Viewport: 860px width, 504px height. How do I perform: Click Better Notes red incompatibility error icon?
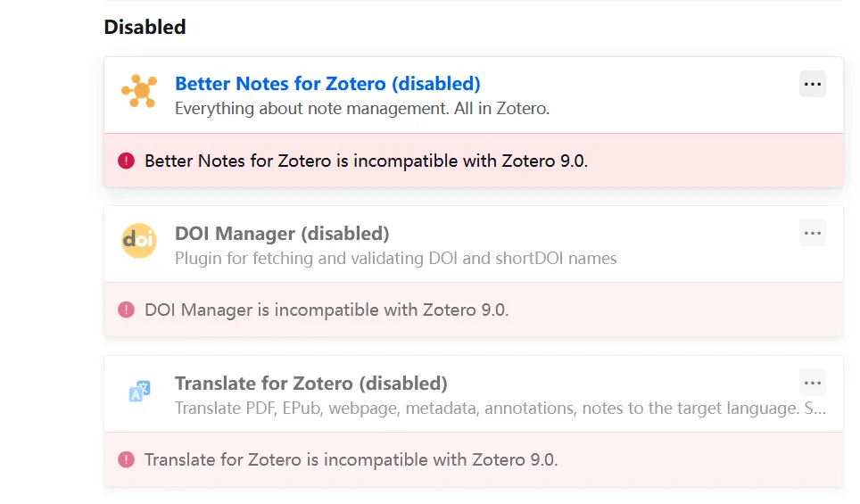click(126, 161)
